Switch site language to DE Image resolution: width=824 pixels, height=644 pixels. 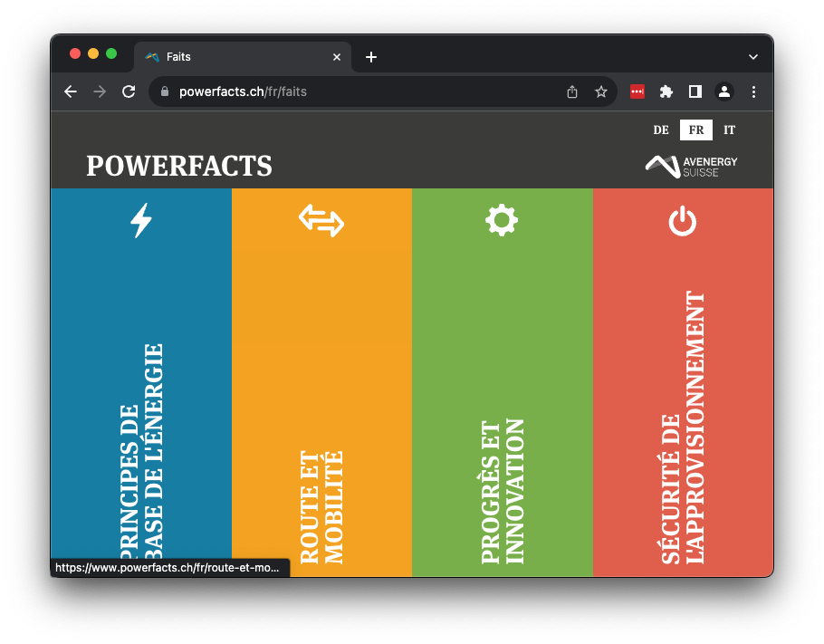tap(661, 130)
